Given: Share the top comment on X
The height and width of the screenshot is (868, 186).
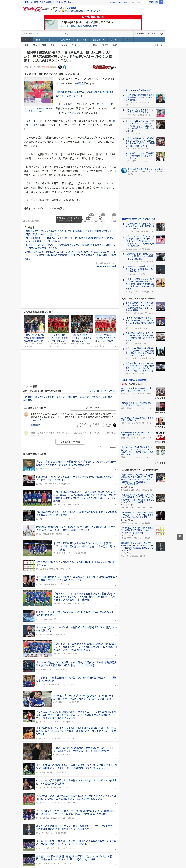Looking at the screenshot, I should point(115,425).
